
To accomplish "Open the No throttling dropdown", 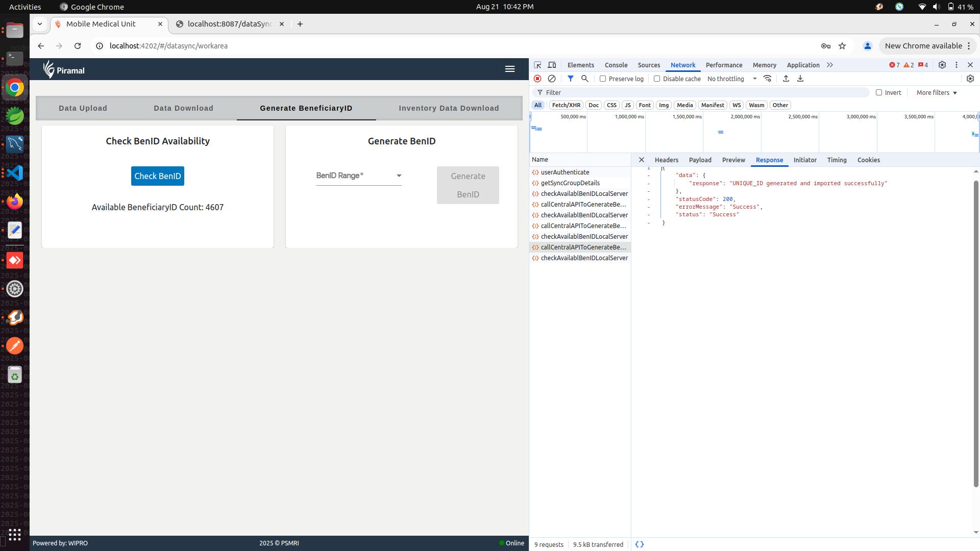I will point(732,79).
